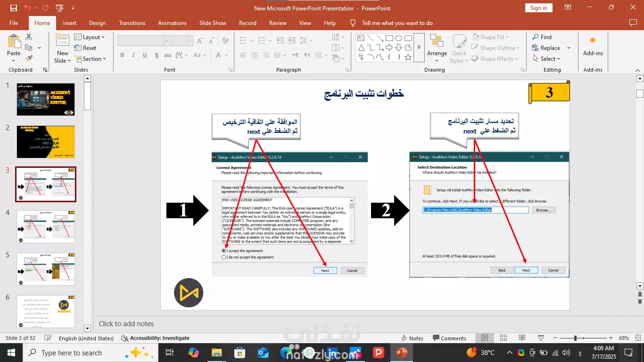Click the spell check icon in status bar
Image resolution: width=644 pixels, height=362 pixels.
47,338
